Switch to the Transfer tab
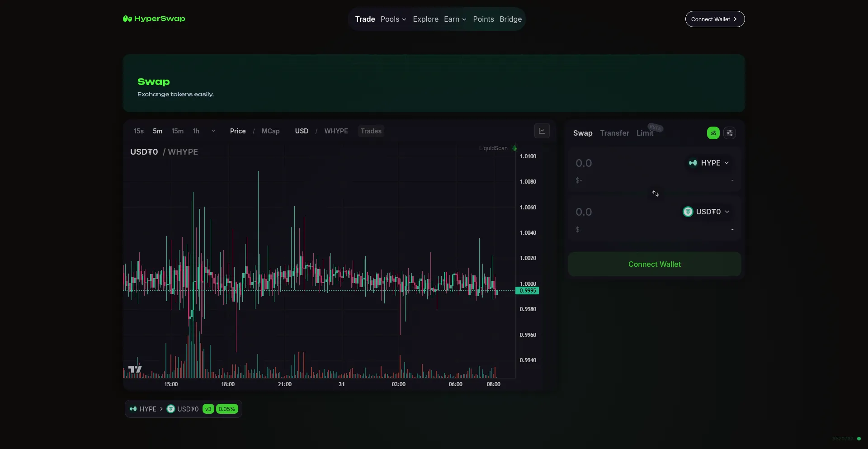 pos(614,133)
